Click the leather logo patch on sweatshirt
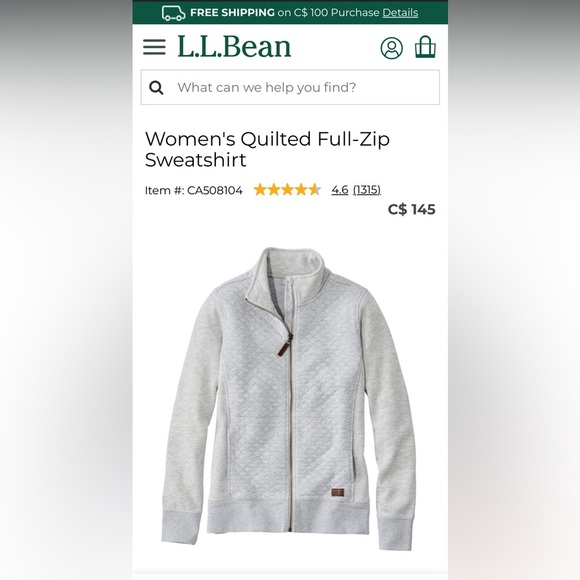The image size is (580, 580). [338, 493]
